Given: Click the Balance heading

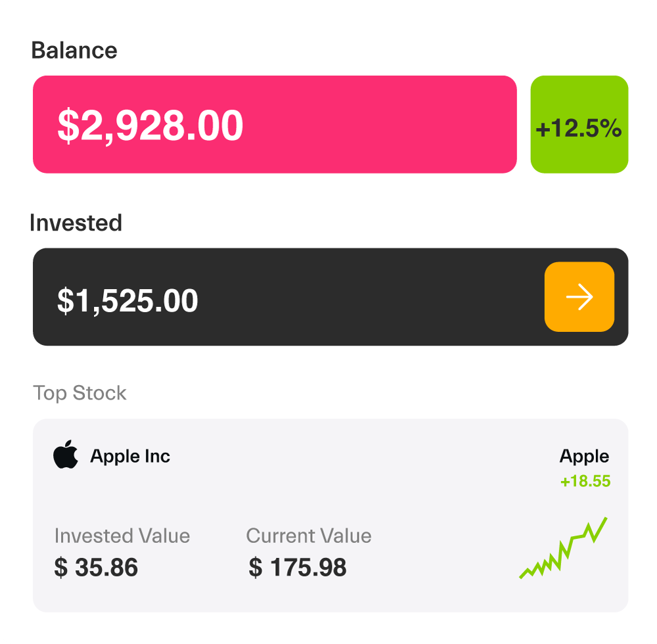Looking at the screenshot, I should (x=74, y=51).
